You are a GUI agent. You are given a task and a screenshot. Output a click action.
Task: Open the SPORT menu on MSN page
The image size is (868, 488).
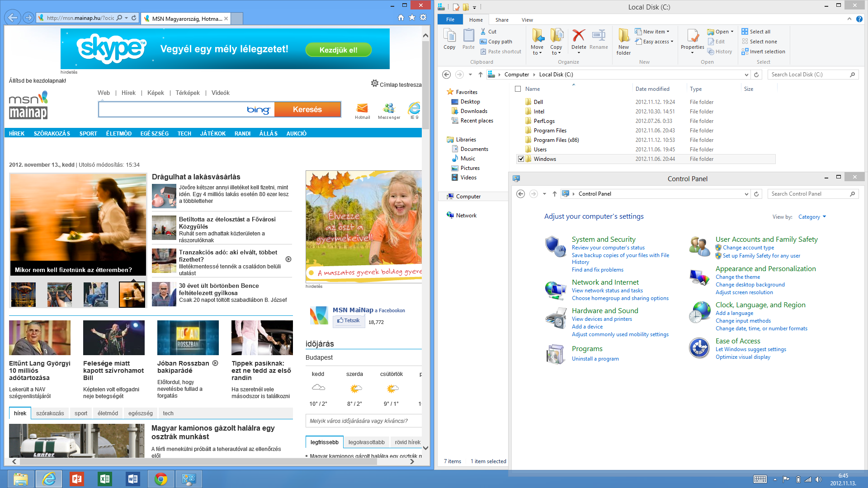pos(88,134)
